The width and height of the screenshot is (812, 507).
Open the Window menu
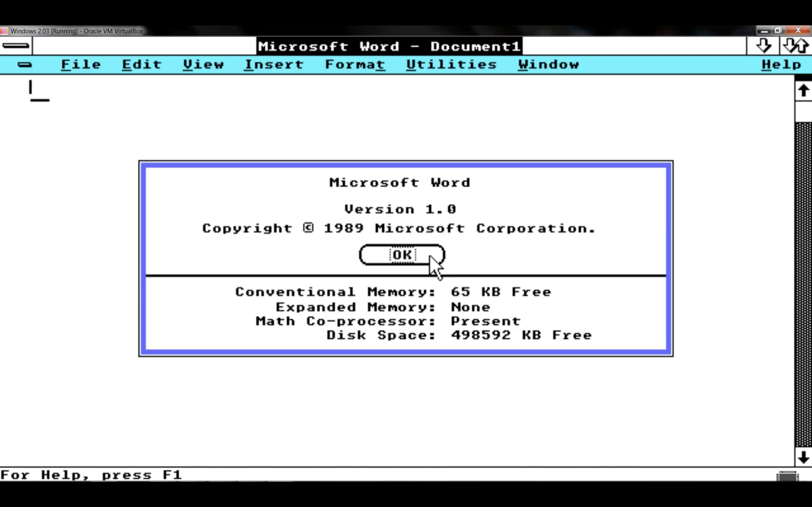[548, 65]
